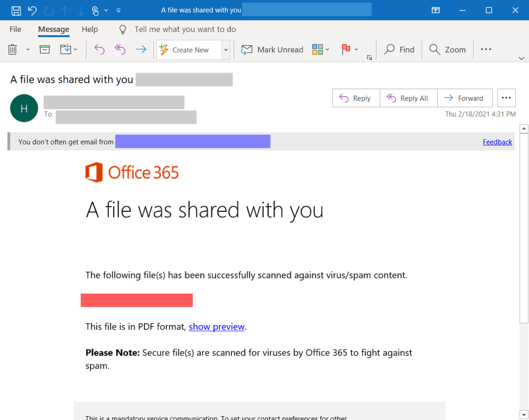Select the Message tab
The image size is (529, 420).
tap(54, 29)
